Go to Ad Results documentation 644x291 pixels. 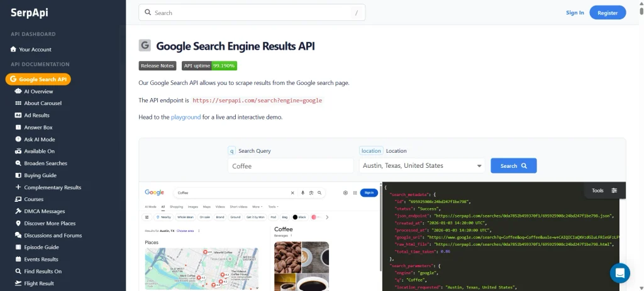[36, 116]
